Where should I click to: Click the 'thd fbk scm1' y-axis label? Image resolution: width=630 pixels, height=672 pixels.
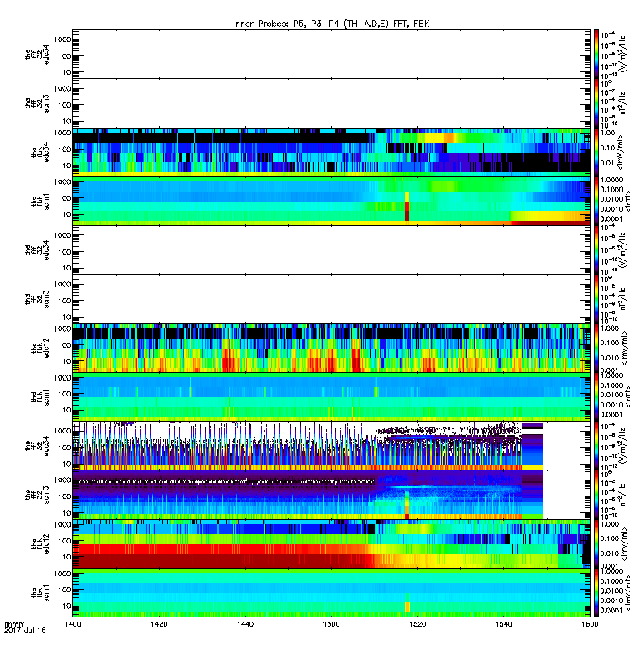tap(40, 396)
